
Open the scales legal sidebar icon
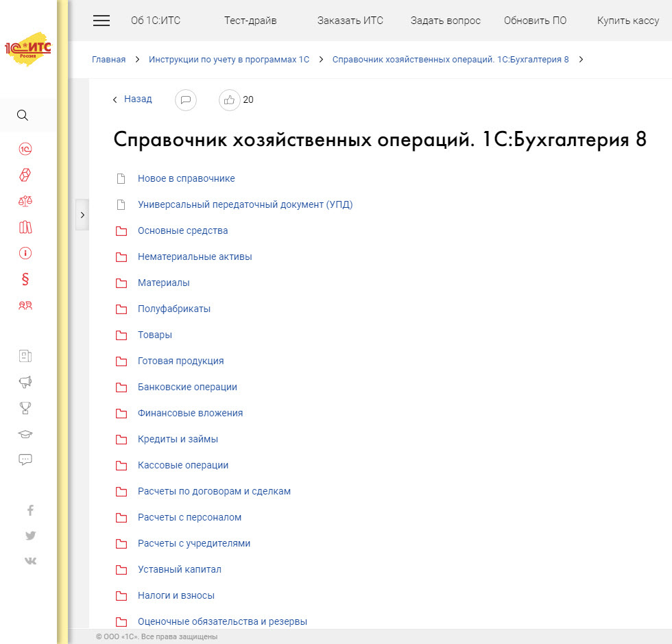point(25,201)
